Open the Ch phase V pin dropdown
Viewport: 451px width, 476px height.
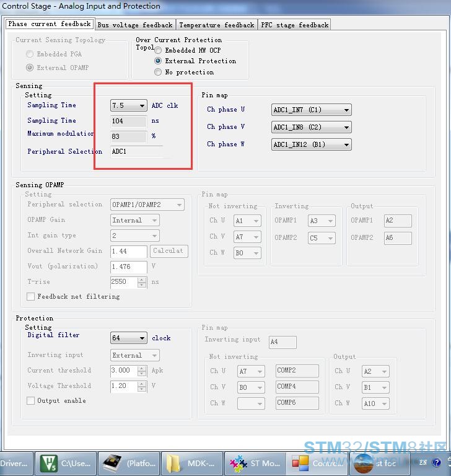[312, 127]
